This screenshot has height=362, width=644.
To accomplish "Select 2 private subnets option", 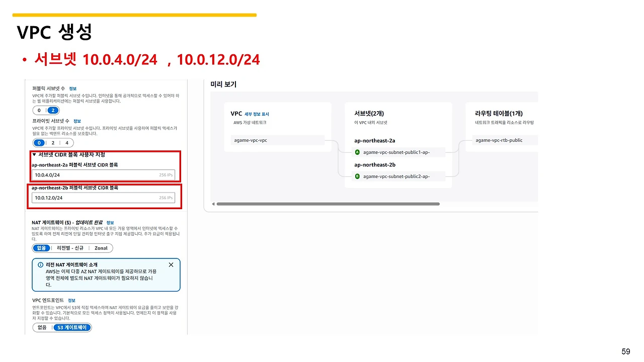I will point(53,143).
